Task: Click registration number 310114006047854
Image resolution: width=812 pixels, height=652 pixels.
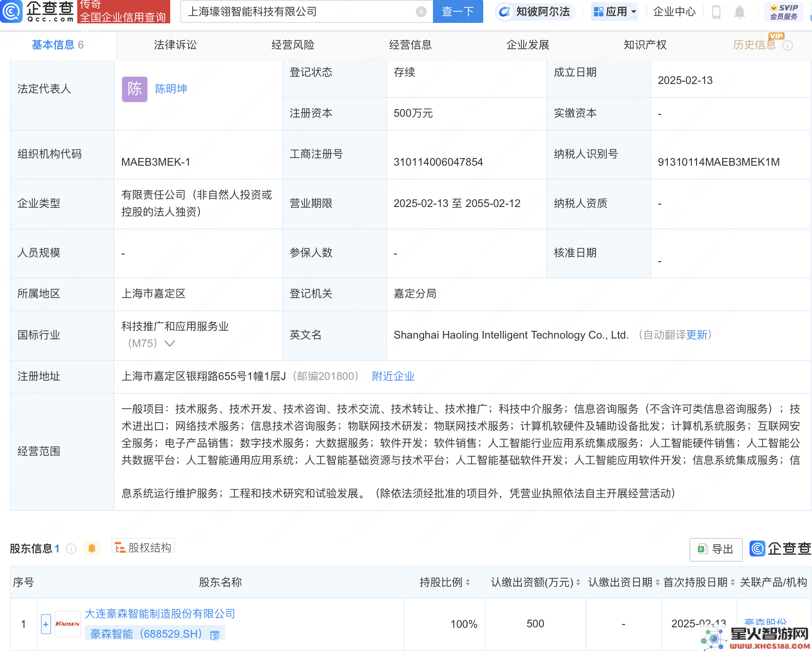Action: pyautogui.click(x=438, y=162)
